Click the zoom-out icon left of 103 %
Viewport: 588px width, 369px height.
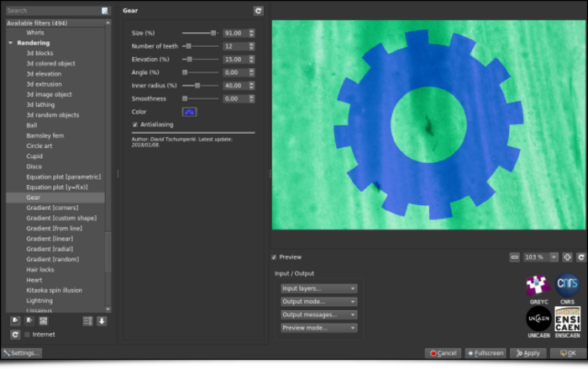click(515, 257)
